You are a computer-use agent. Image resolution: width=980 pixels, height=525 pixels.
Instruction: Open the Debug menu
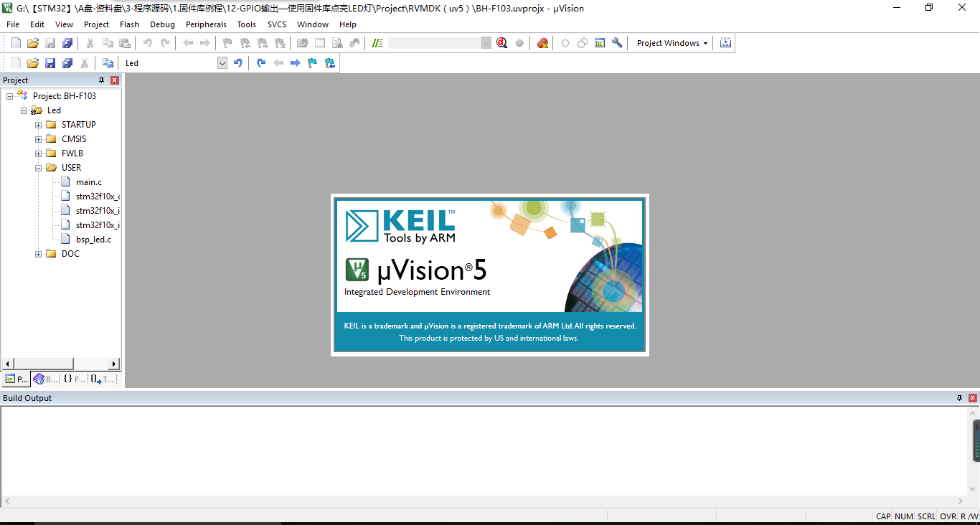coord(162,24)
